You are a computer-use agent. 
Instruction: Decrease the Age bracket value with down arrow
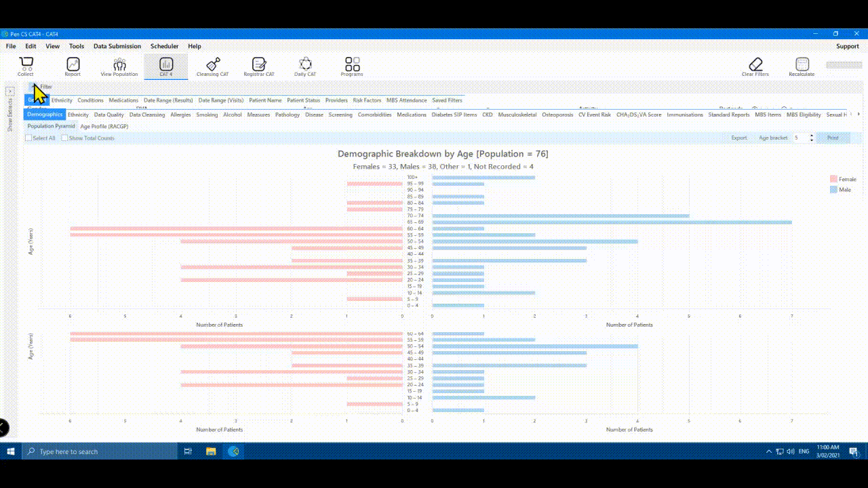point(812,140)
